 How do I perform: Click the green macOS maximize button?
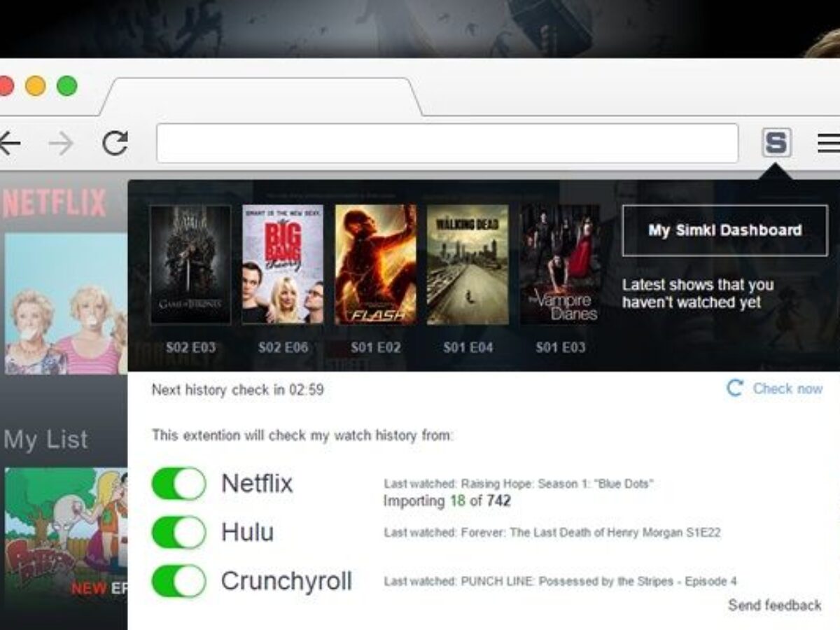point(66,86)
